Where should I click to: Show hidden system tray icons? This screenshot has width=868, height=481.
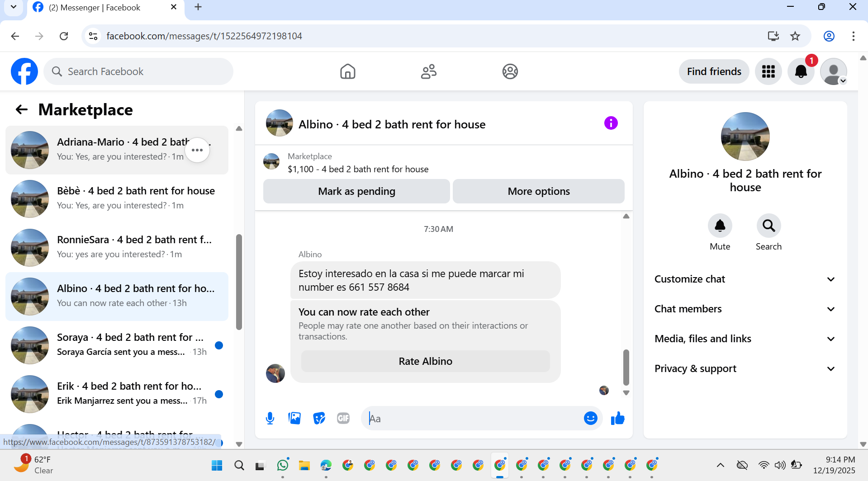tap(721, 465)
